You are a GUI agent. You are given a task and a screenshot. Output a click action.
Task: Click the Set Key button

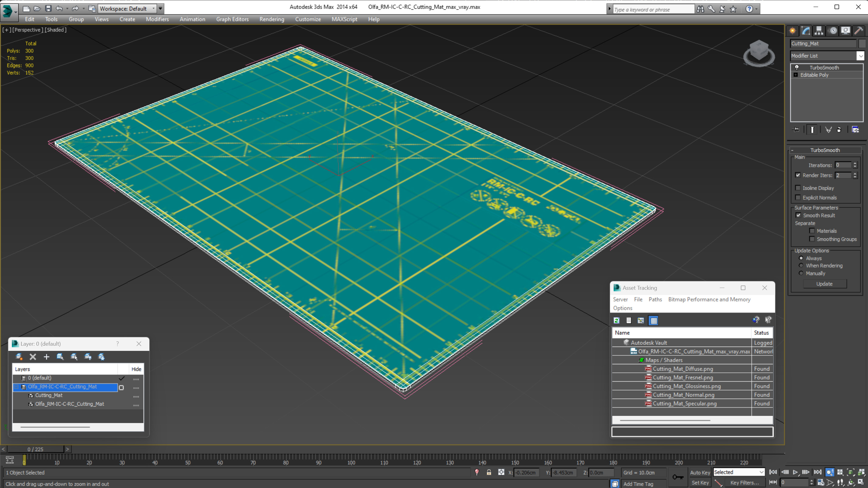[x=700, y=483]
